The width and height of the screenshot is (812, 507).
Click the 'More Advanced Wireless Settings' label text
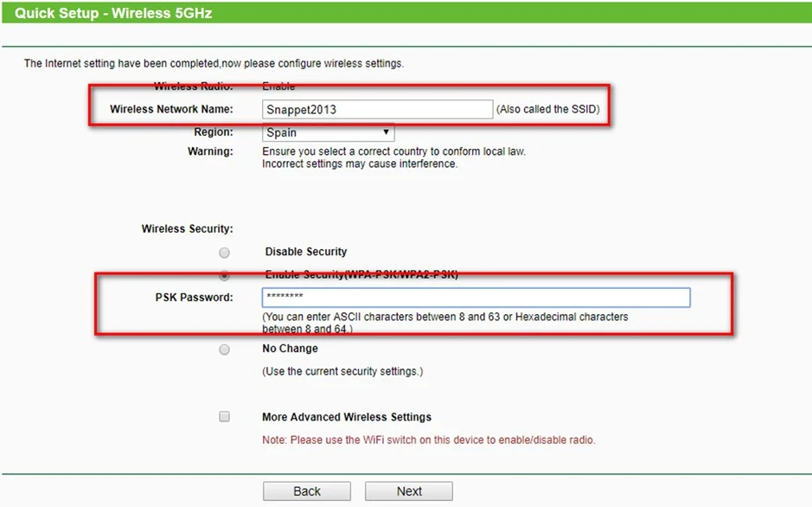346,417
